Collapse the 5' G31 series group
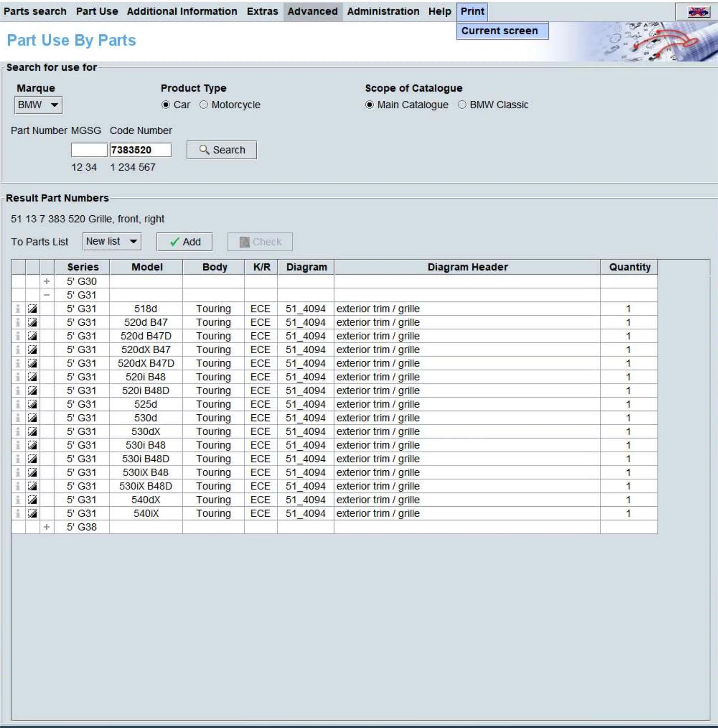 (x=47, y=295)
